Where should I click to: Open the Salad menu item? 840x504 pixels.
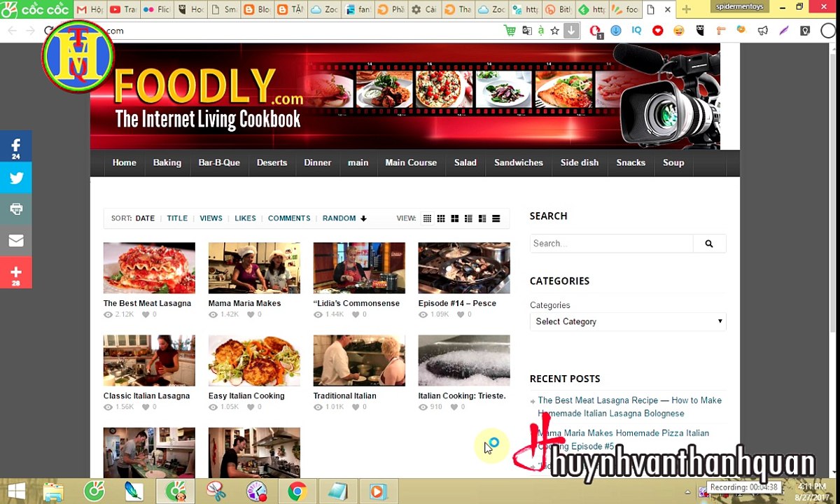tap(465, 162)
